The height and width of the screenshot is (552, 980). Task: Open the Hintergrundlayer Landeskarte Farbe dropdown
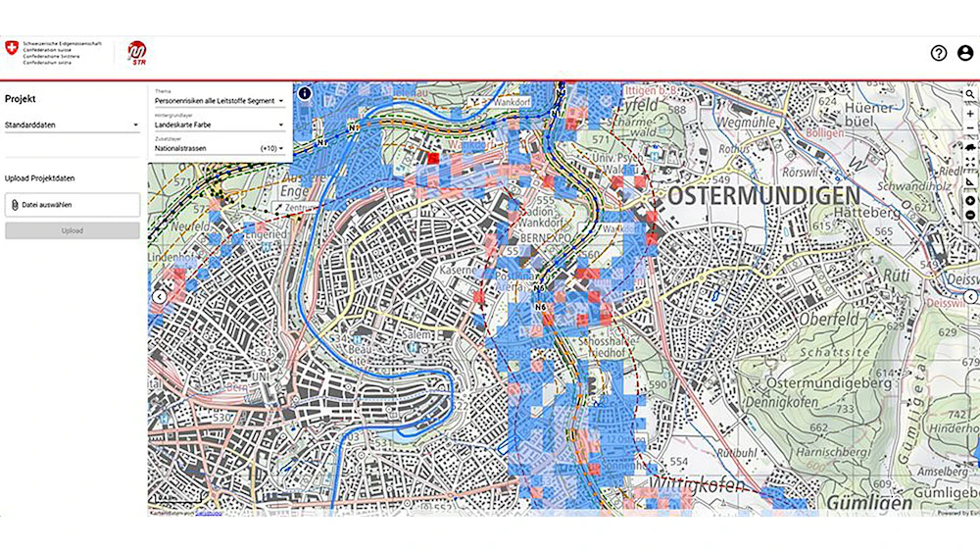click(x=220, y=125)
